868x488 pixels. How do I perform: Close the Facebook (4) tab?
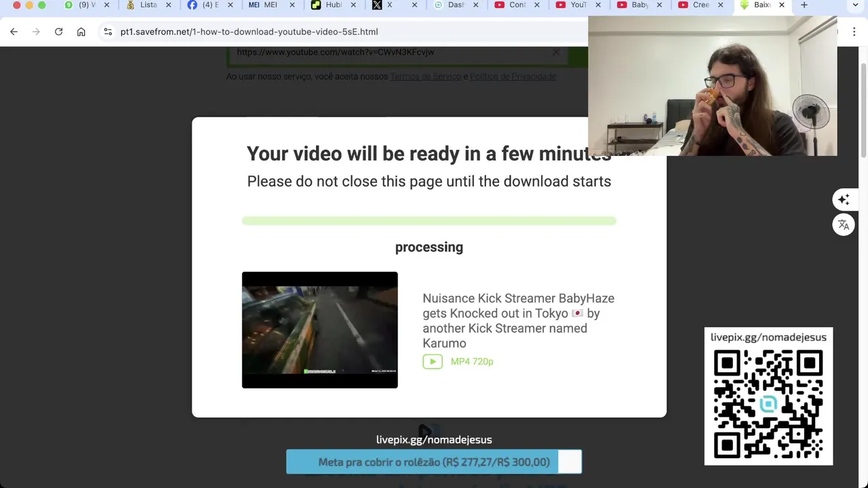pyautogui.click(x=231, y=5)
